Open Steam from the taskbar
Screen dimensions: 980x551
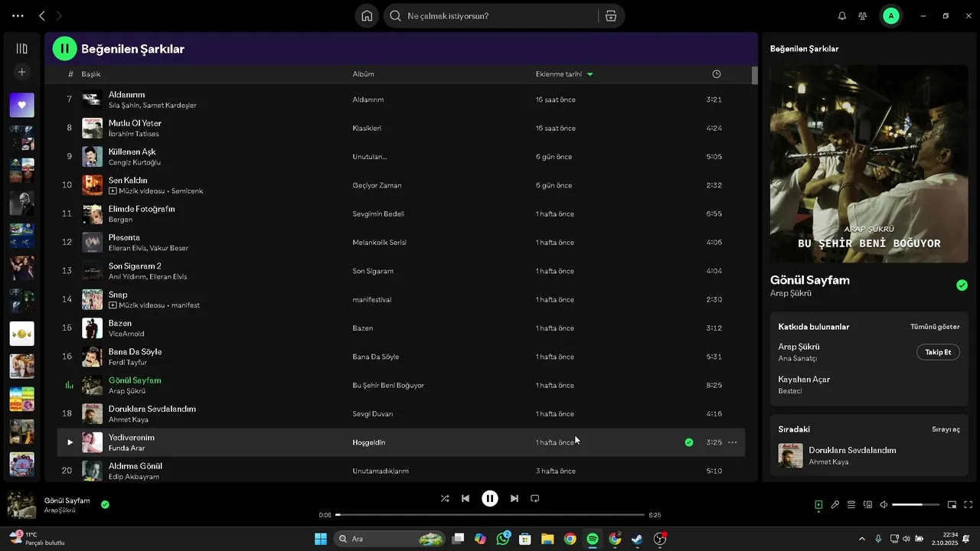pyautogui.click(x=637, y=539)
